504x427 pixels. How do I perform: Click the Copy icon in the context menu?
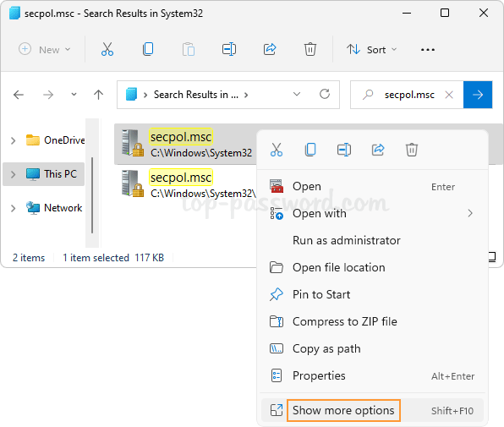[310, 150]
